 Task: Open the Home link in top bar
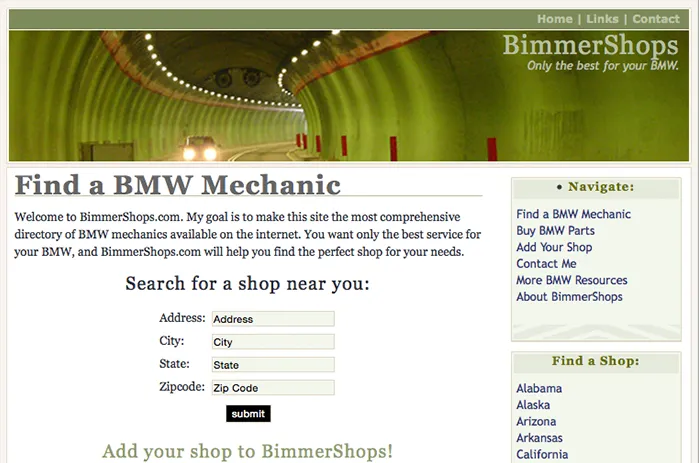coord(555,19)
